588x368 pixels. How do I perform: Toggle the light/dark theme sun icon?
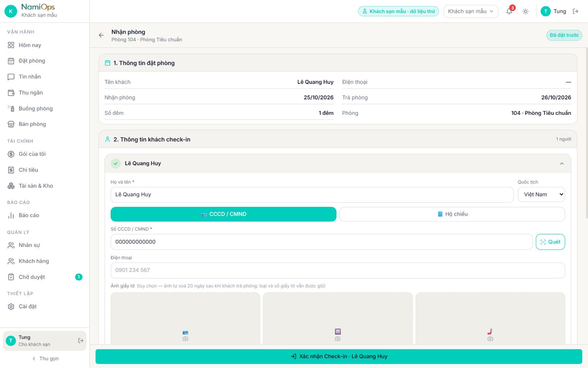point(526,11)
